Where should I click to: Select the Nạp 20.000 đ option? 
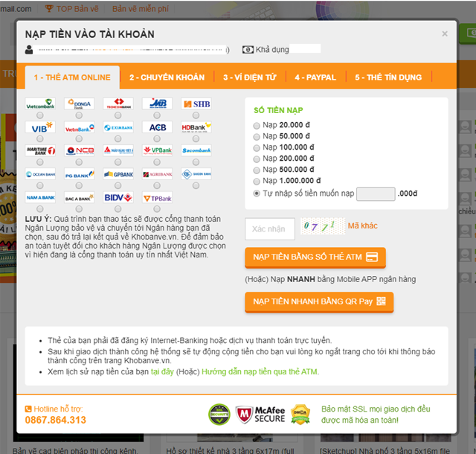(x=257, y=126)
